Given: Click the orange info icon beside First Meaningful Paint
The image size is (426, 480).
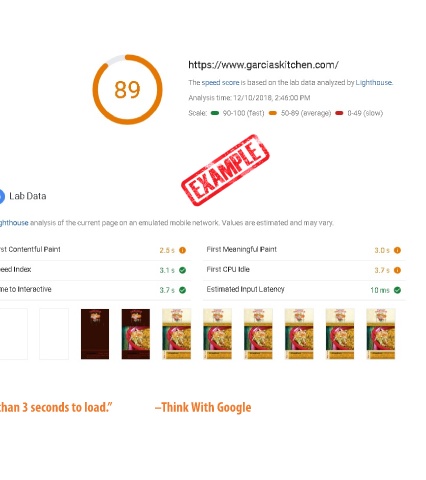Looking at the screenshot, I should (x=397, y=250).
